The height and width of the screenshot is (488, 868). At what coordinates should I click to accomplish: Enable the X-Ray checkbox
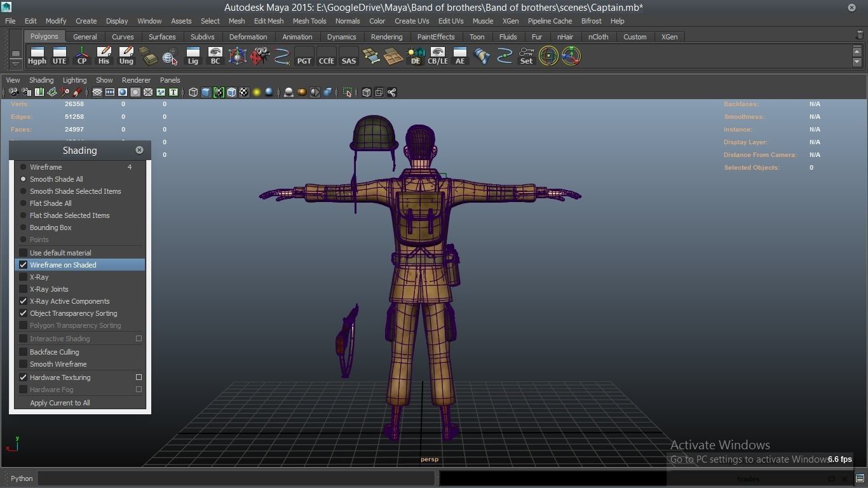pos(24,277)
